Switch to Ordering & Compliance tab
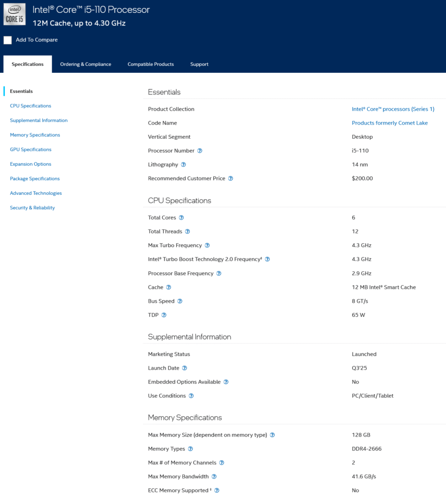 (86, 64)
